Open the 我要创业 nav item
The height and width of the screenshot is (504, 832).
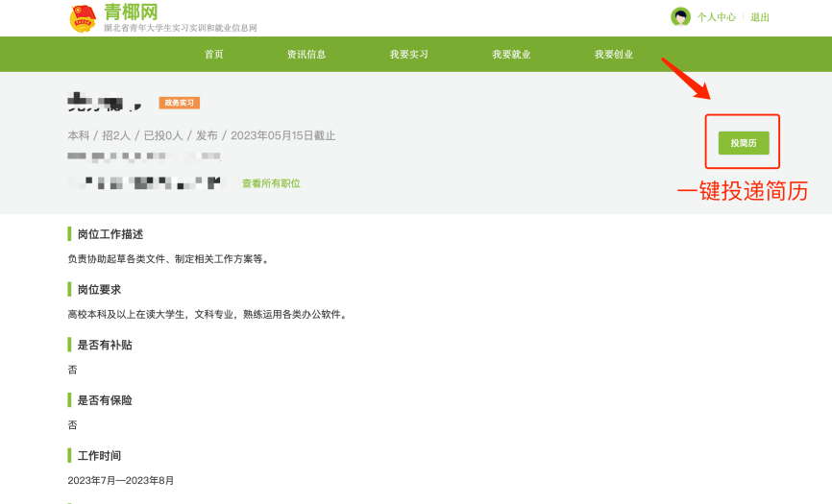click(613, 55)
